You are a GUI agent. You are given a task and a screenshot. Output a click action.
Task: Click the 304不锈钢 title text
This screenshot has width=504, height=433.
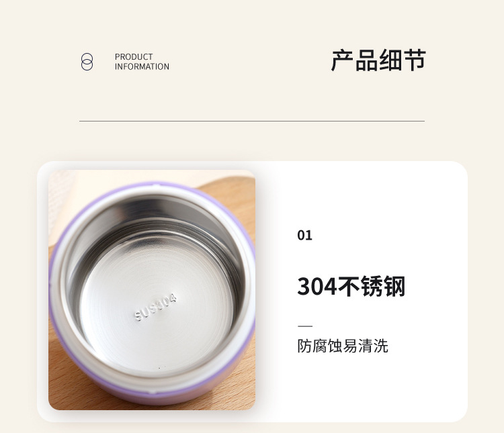point(351,286)
